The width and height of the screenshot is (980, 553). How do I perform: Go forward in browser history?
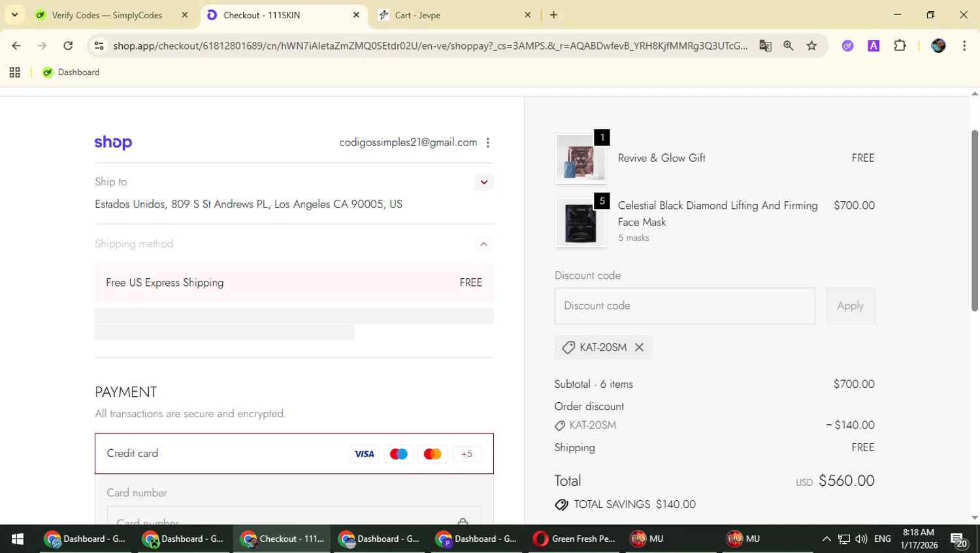[x=42, y=46]
